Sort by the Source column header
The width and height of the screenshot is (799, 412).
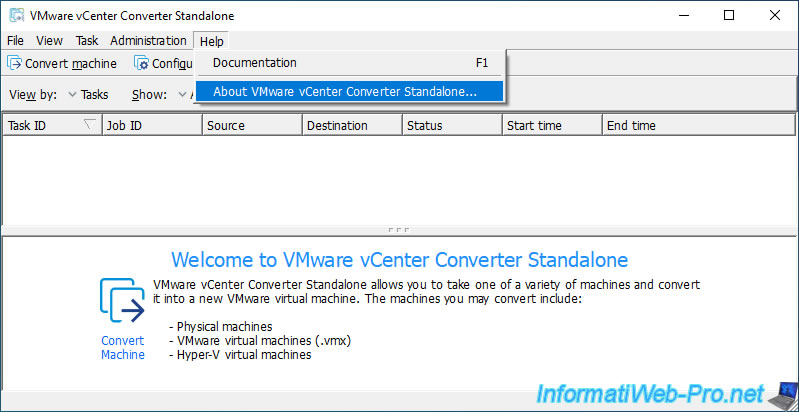tap(252, 125)
